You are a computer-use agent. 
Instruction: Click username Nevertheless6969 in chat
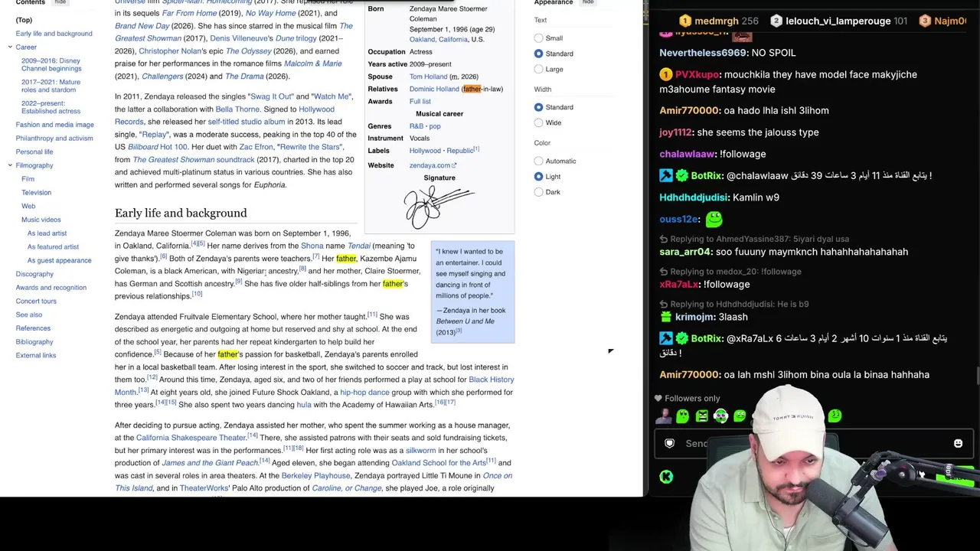coord(703,53)
